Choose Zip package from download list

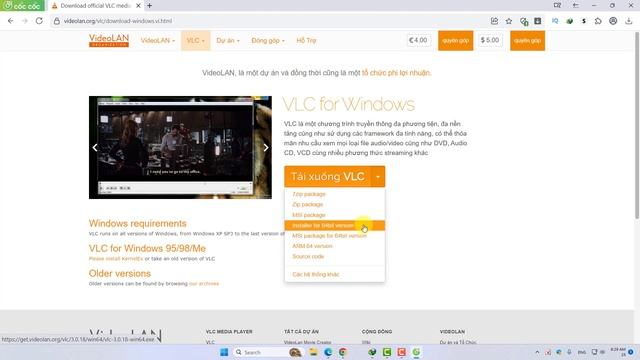click(307, 204)
